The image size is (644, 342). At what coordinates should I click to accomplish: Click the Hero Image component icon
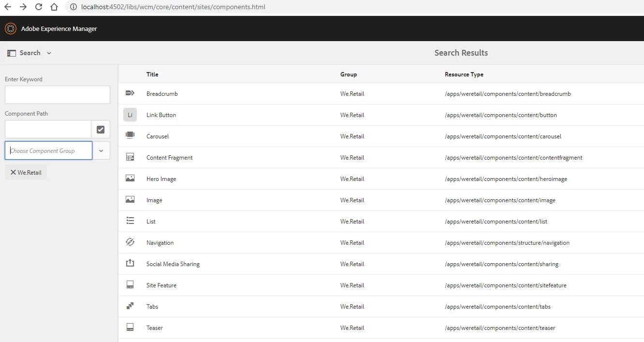pyautogui.click(x=130, y=178)
